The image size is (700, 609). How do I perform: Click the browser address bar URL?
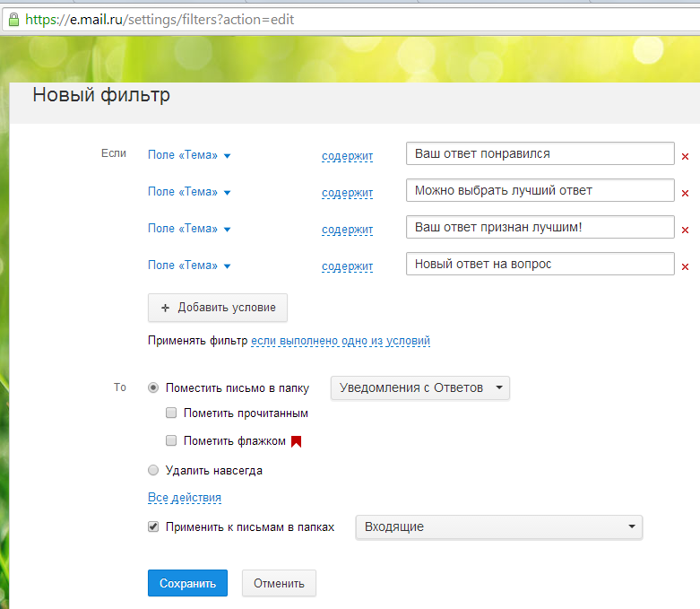[160, 20]
